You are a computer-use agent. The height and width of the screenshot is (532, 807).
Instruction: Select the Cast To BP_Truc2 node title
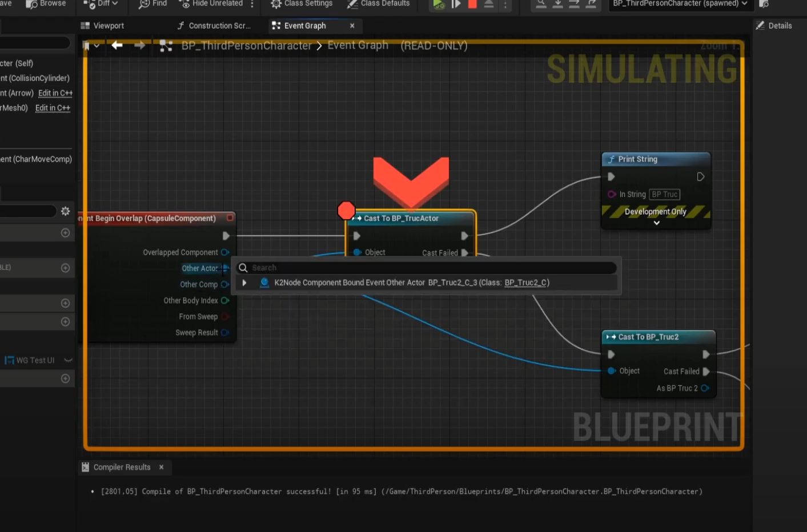pos(648,337)
